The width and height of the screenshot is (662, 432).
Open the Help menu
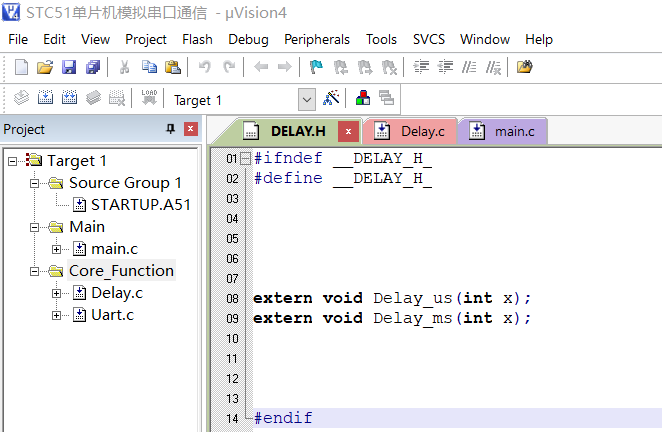click(x=539, y=39)
